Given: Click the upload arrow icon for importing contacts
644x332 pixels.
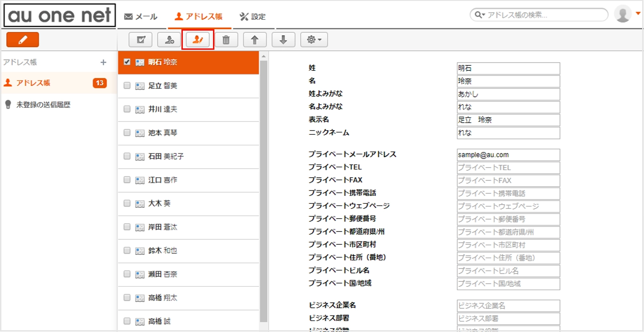Looking at the screenshot, I should point(255,39).
